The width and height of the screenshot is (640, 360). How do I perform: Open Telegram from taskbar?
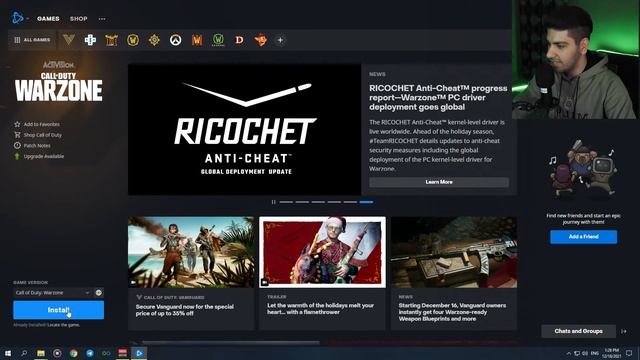click(x=90, y=353)
